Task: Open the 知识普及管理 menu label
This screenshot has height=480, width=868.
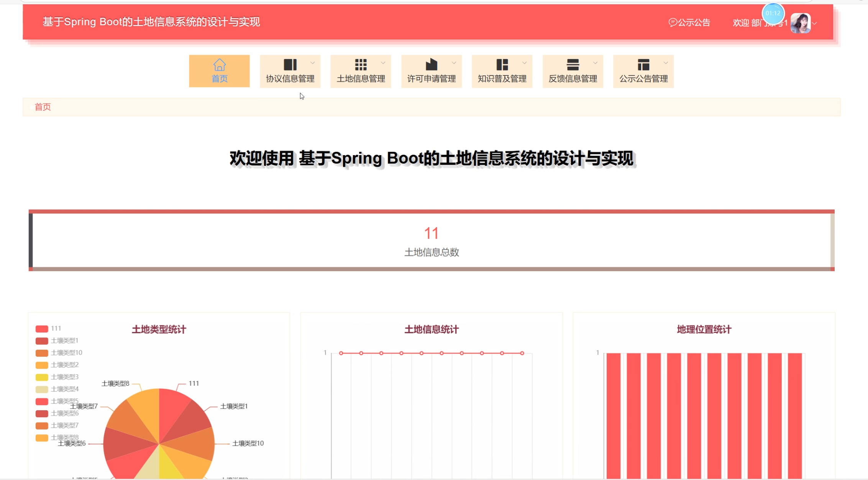Action: tap(502, 79)
